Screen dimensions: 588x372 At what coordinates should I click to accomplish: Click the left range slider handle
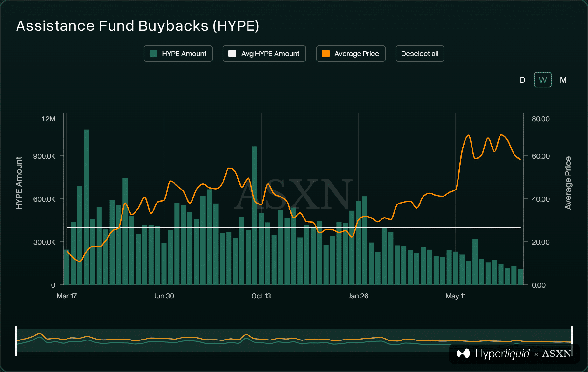tap(16, 340)
